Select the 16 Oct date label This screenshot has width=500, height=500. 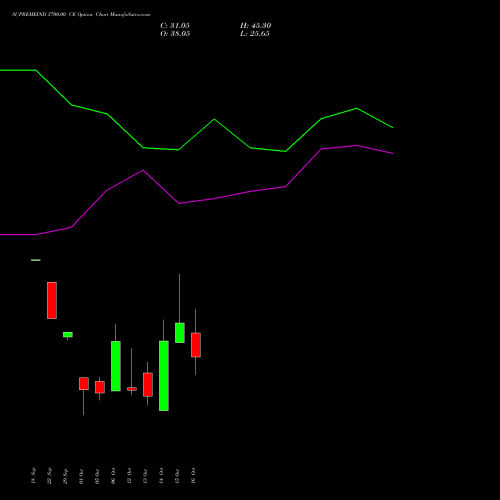point(193,476)
